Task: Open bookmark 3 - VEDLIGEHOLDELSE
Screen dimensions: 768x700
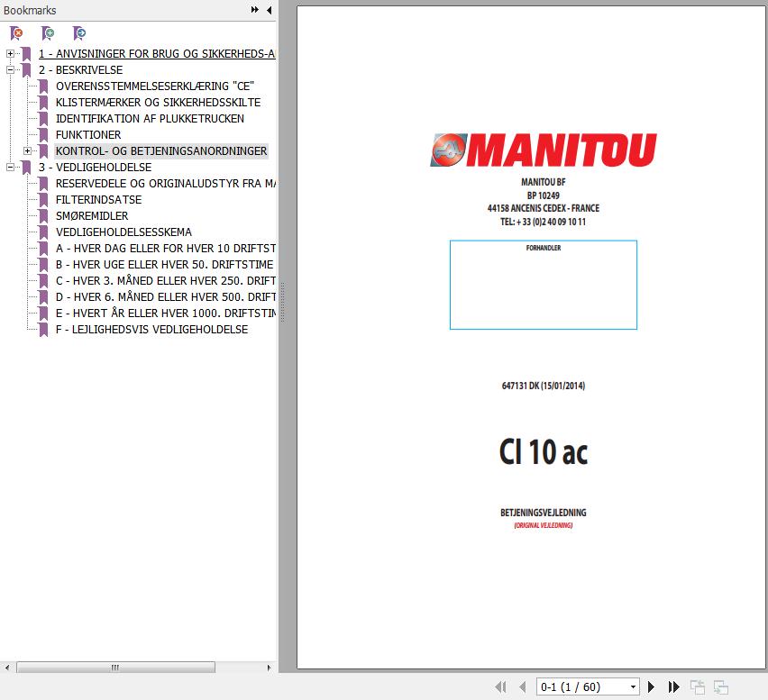Action: point(95,167)
